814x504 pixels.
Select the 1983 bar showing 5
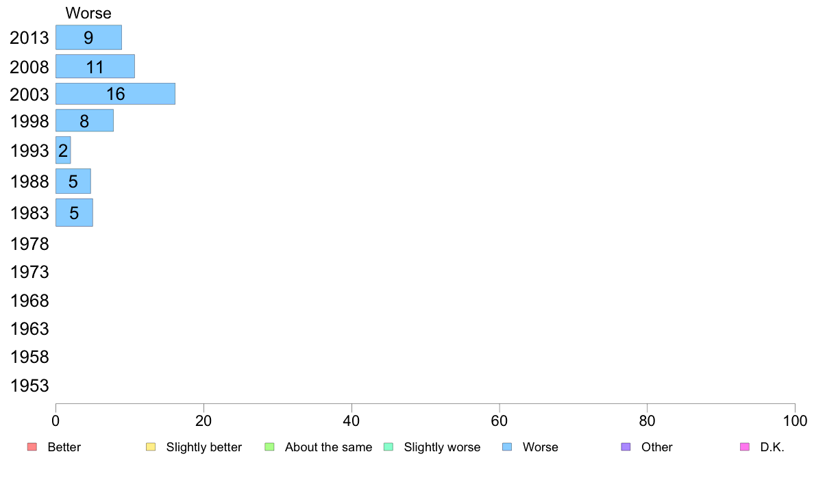point(74,212)
